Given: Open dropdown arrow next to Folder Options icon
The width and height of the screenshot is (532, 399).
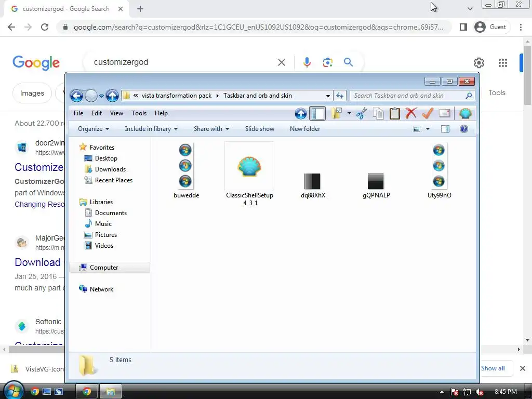Looking at the screenshot, I should (349, 113).
